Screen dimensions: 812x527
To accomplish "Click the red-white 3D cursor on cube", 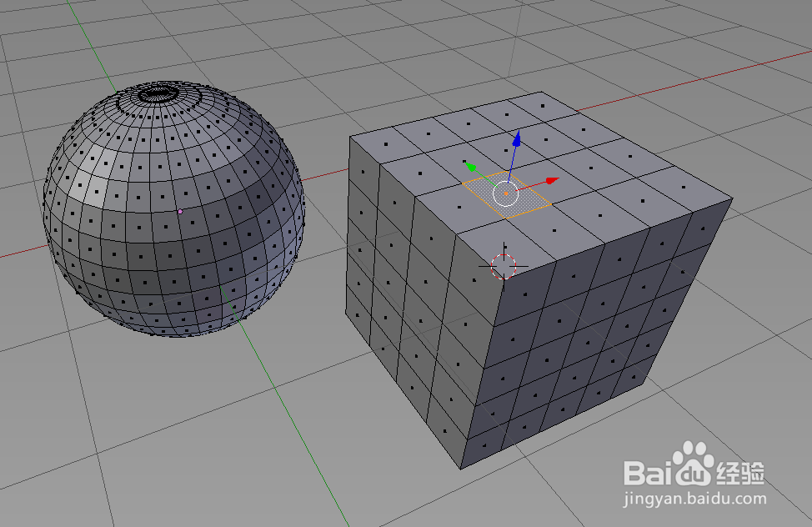I will (x=504, y=266).
